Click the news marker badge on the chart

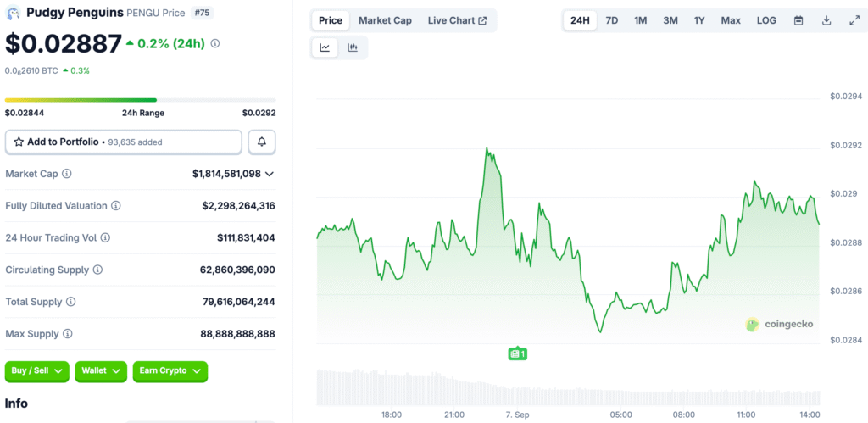click(x=517, y=353)
